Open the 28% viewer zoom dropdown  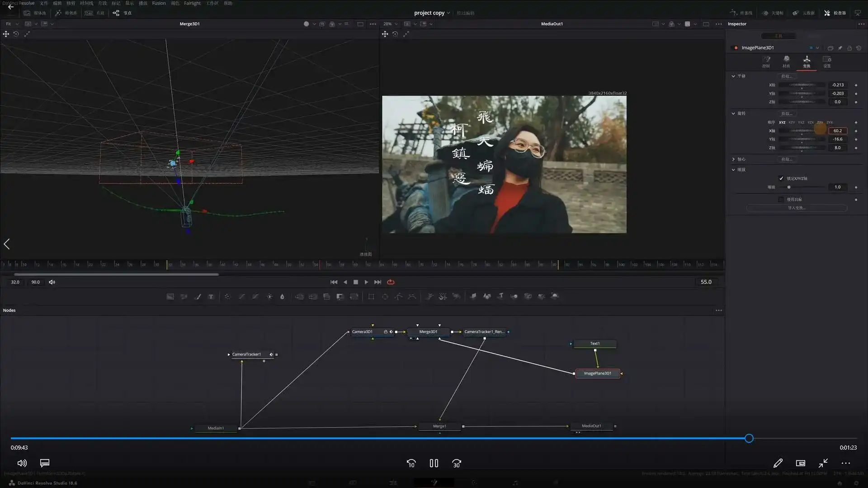tap(391, 24)
